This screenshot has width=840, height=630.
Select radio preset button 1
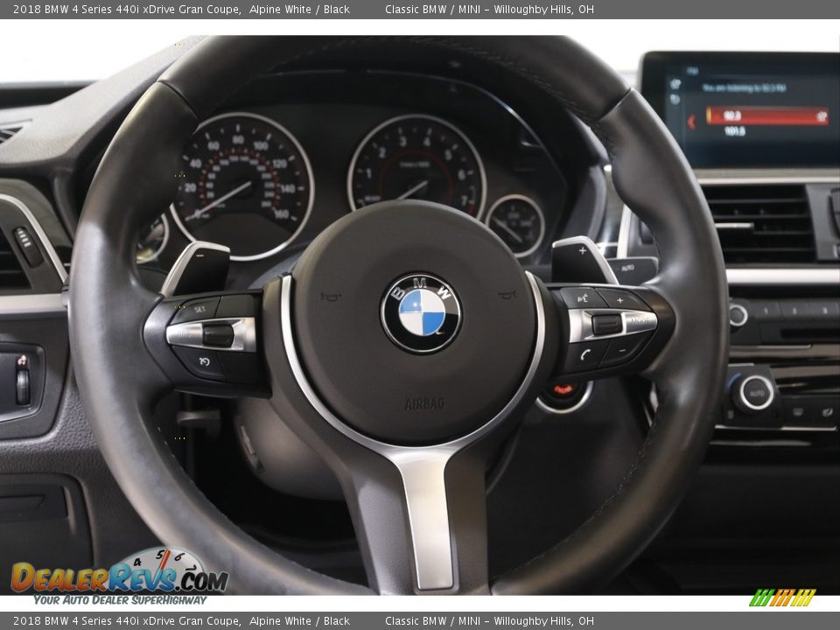pyautogui.click(x=765, y=310)
